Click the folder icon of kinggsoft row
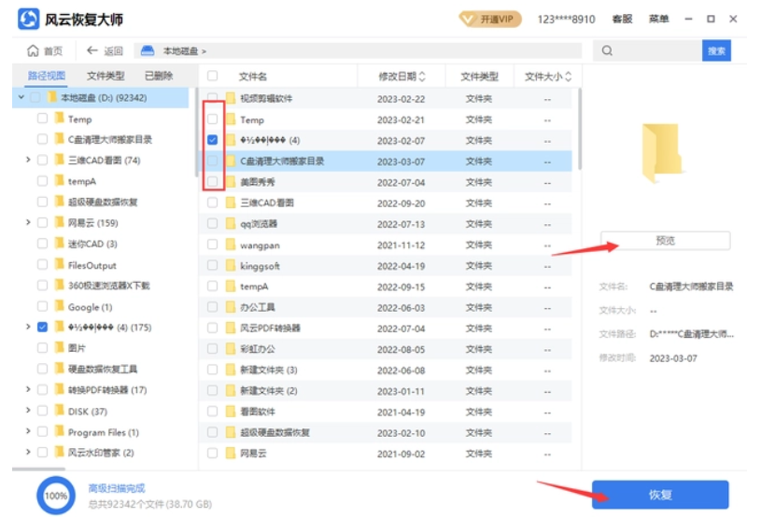Viewport: 761px width, 532px height. [231, 265]
